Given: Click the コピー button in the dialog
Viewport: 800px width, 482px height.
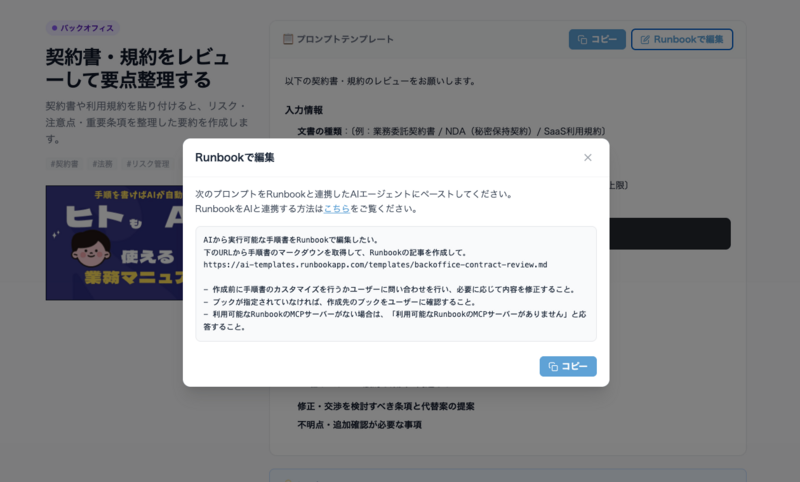Looking at the screenshot, I should pyautogui.click(x=568, y=366).
